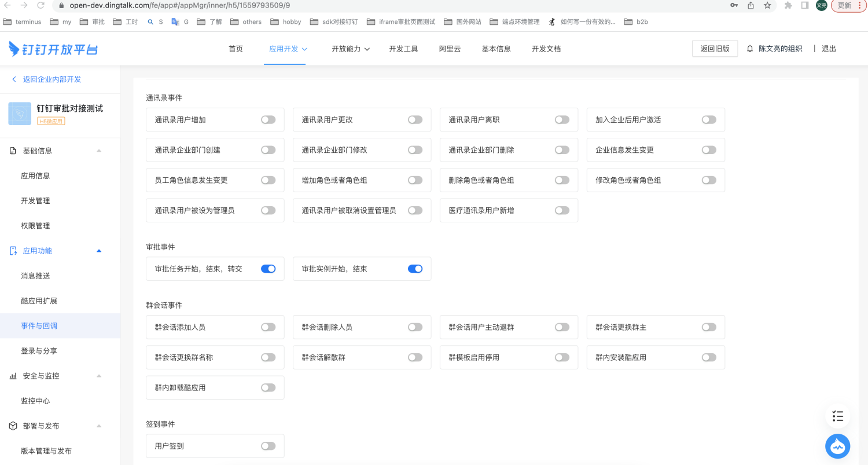Click the 钉钉开放平台 logo

point(53,49)
